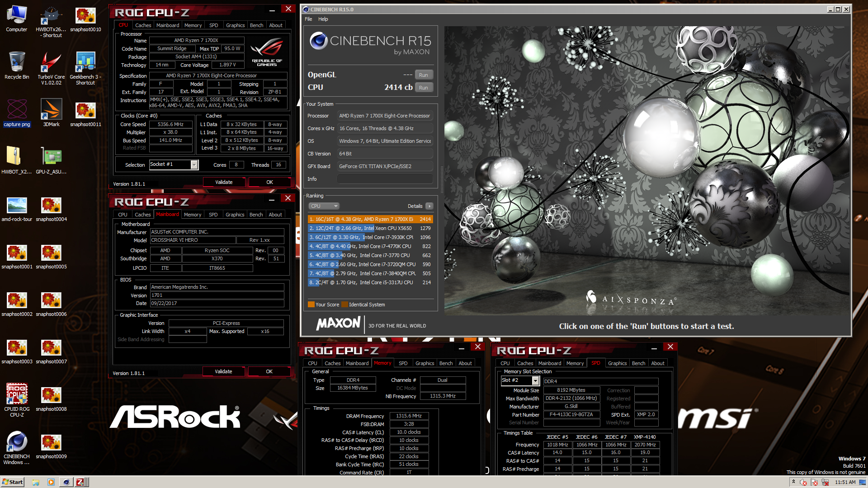Select ranking row Xeon CPU X5650
Image resolution: width=868 pixels, height=488 pixels.
(370, 228)
